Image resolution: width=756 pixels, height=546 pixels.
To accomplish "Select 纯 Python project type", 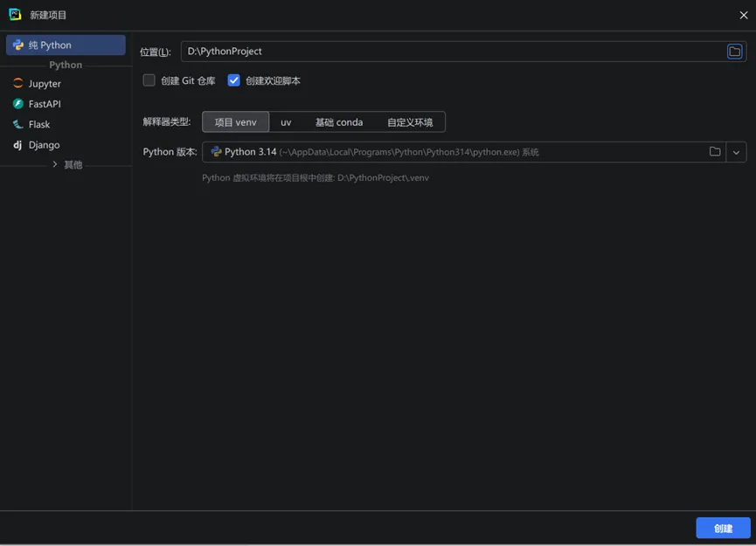I will click(x=66, y=45).
